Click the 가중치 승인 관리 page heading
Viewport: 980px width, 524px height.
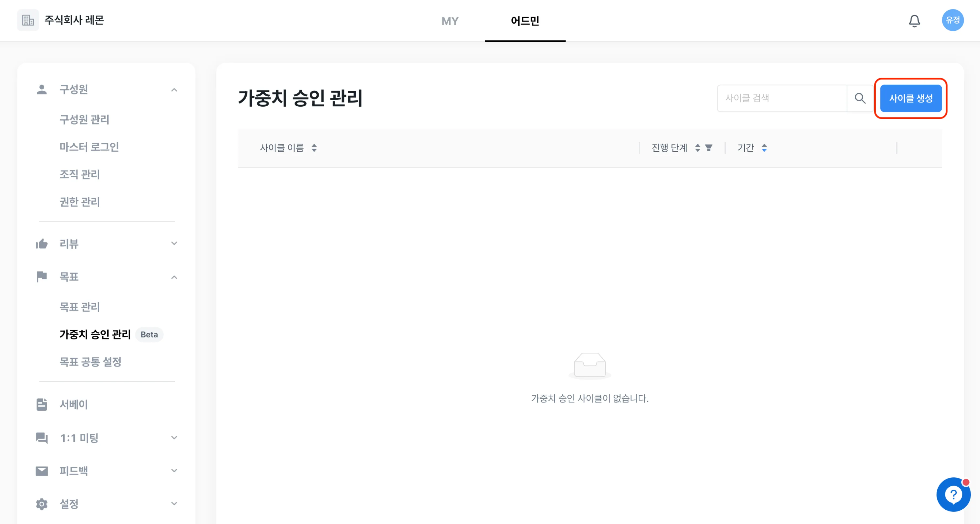click(300, 98)
